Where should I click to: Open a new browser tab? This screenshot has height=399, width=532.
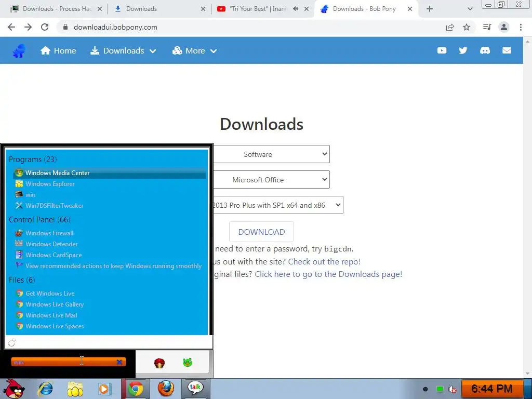pyautogui.click(x=430, y=9)
